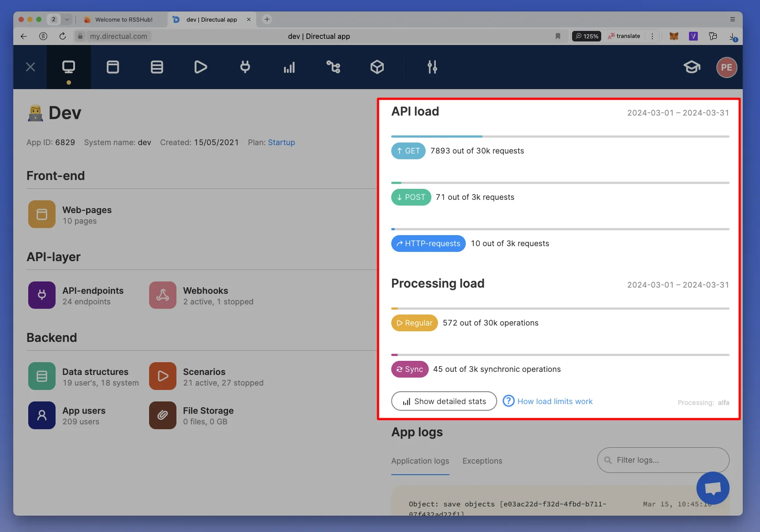Open a new browser tab
This screenshot has height=532, width=760.
(267, 19)
